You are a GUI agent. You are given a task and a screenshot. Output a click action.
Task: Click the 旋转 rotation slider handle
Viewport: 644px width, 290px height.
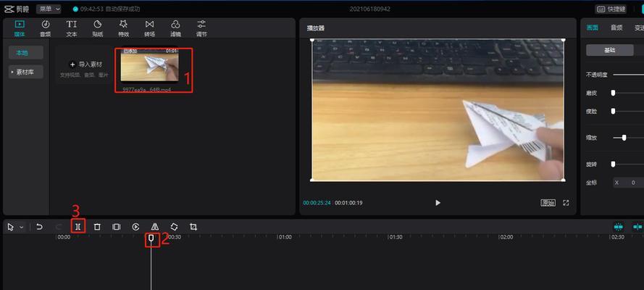[x=613, y=165]
